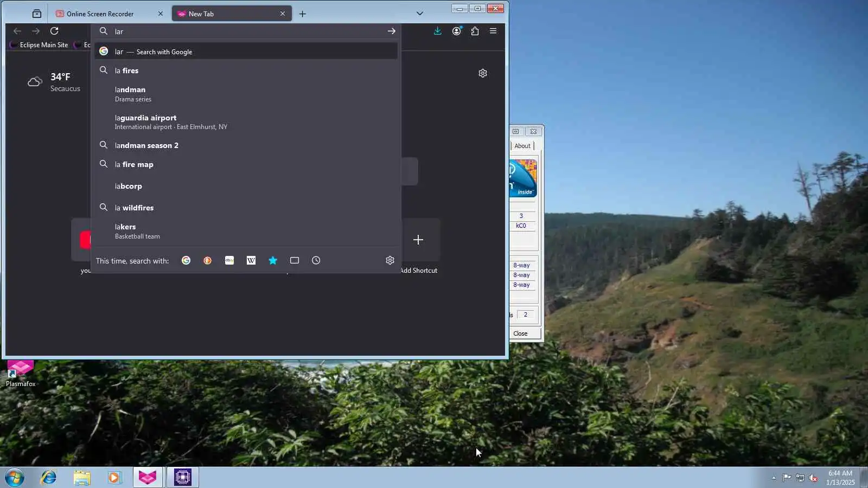Viewport: 868px width, 488px height.
Task: Open new tab page customize gear
Action: [483, 73]
